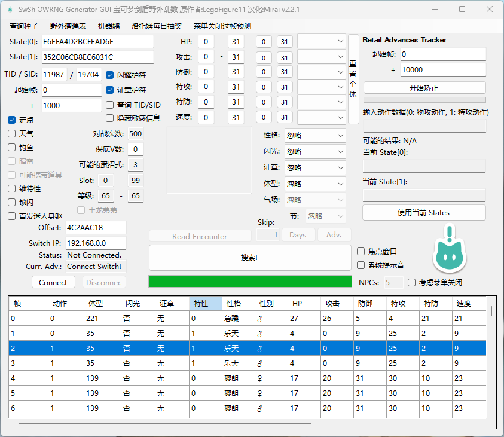Uncheck the 闪耀护符 checkbox
Image resolution: width=504 pixels, height=437 pixels.
point(110,75)
